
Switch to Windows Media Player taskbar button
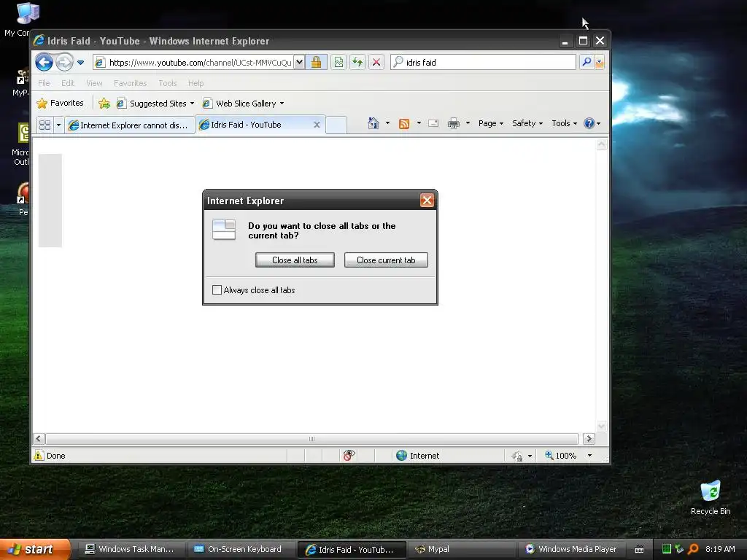(x=571, y=549)
